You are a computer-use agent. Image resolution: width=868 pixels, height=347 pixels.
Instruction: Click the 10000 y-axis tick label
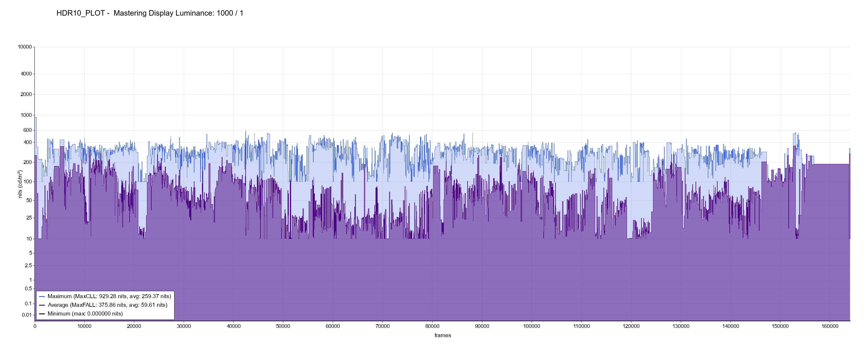point(25,47)
